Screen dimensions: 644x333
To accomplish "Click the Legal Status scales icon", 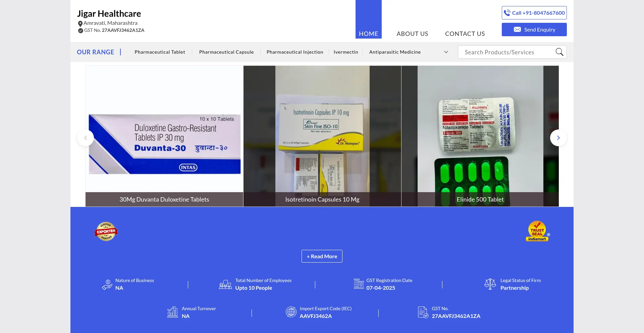I will 490,284.
